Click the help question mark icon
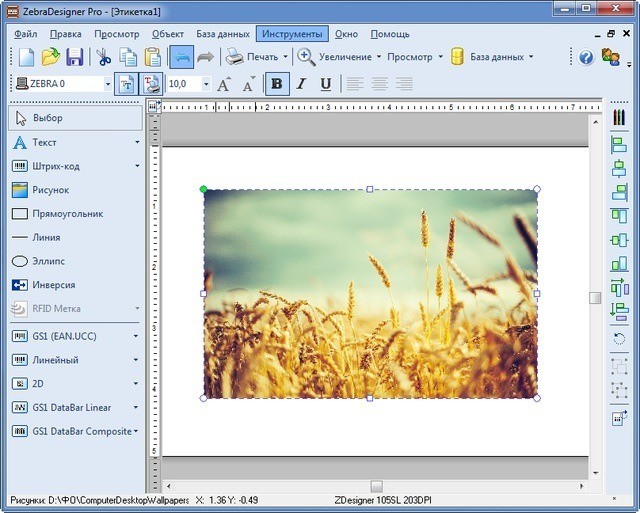The width and height of the screenshot is (640, 513). click(586, 57)
